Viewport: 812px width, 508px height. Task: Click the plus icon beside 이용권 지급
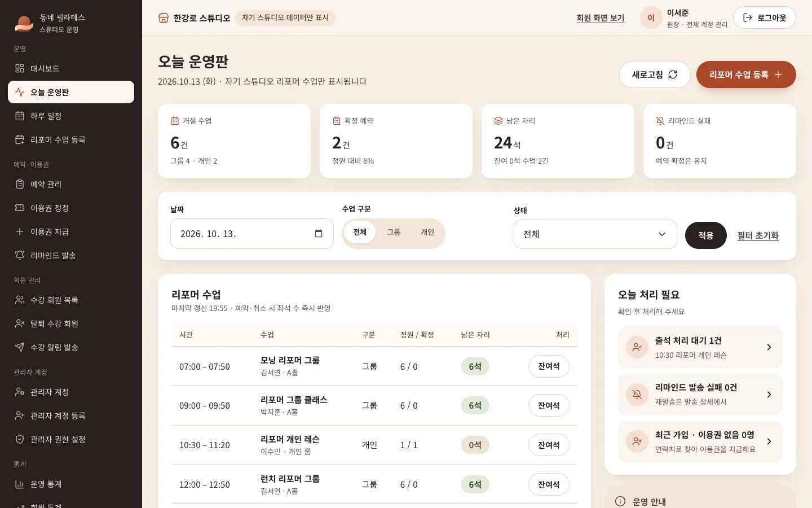[x=20, y=231]
